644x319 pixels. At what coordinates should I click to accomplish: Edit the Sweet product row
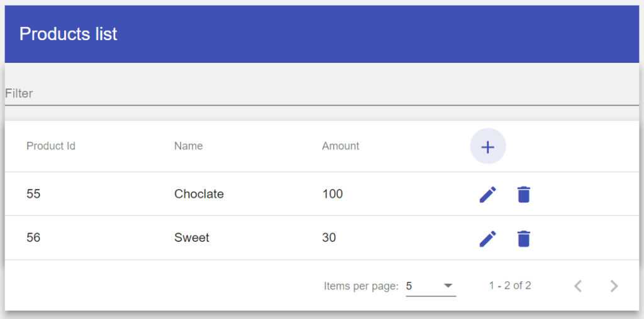[x=487, y=239]
